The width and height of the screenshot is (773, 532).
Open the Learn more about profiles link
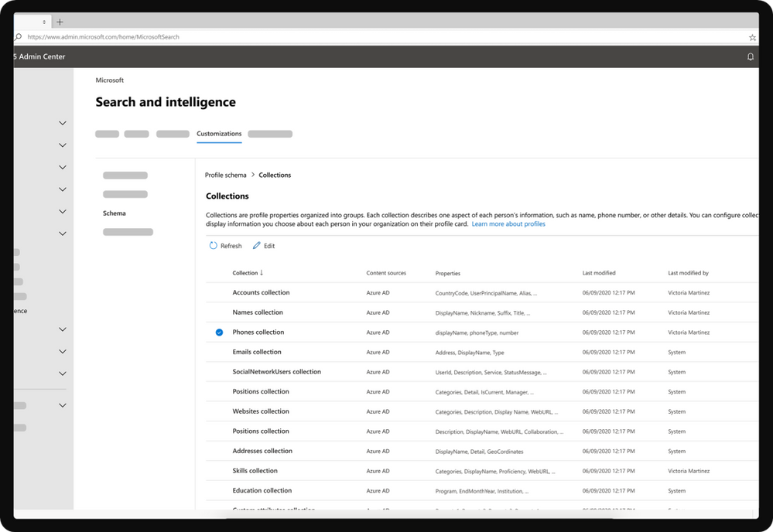click(510, 223)
